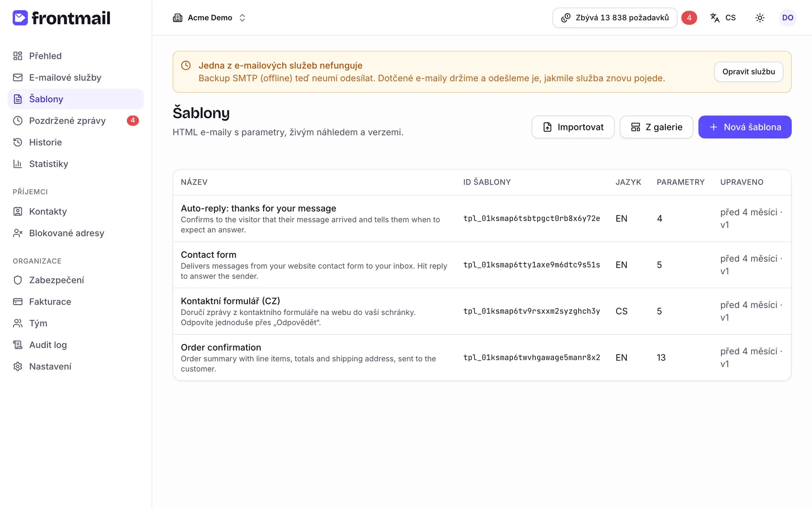This screenshot has width=812, height=508.
Task: Click the Tým users icon
Action: click(x=18, y=323)
